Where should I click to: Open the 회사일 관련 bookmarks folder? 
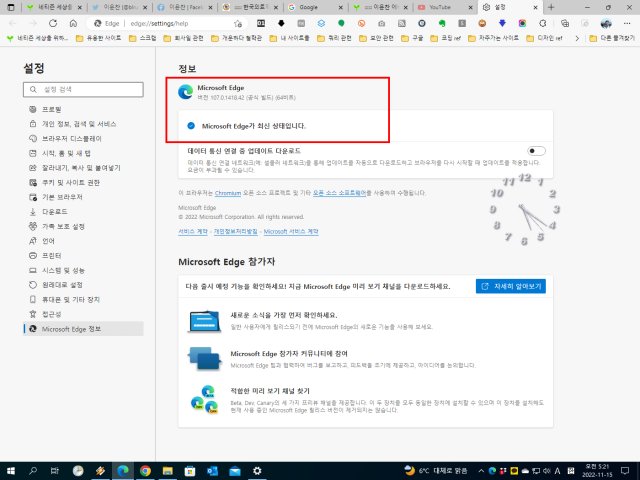tap(184, 38)
